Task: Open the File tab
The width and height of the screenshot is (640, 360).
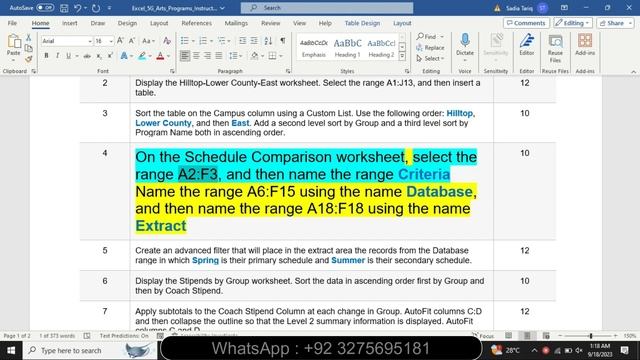Action: (x=12, y=23)
